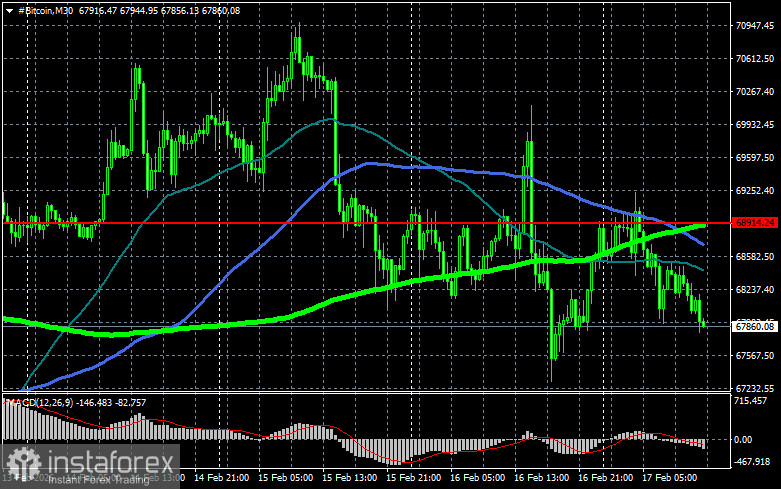
Task: Click the 69252.40 price axis label
Action: tap(755, 190)
